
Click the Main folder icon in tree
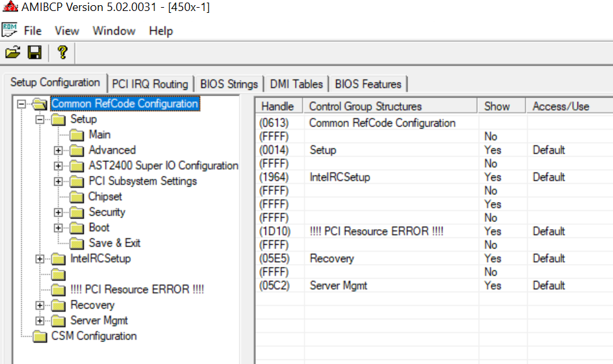pos(78,135)
